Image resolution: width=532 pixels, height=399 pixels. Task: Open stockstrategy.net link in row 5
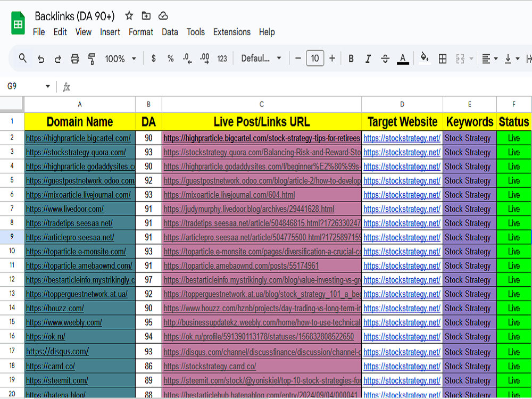tap(402, 180)
